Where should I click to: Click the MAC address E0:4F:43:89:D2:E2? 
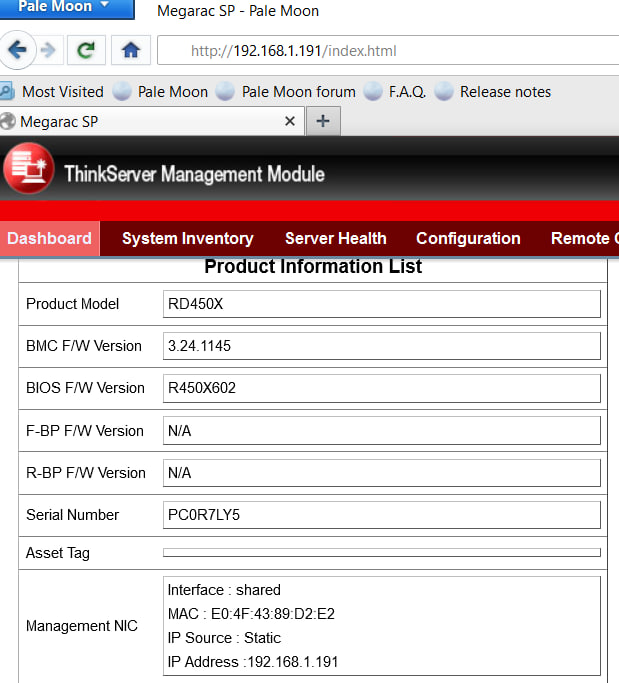tap(273, 614)
